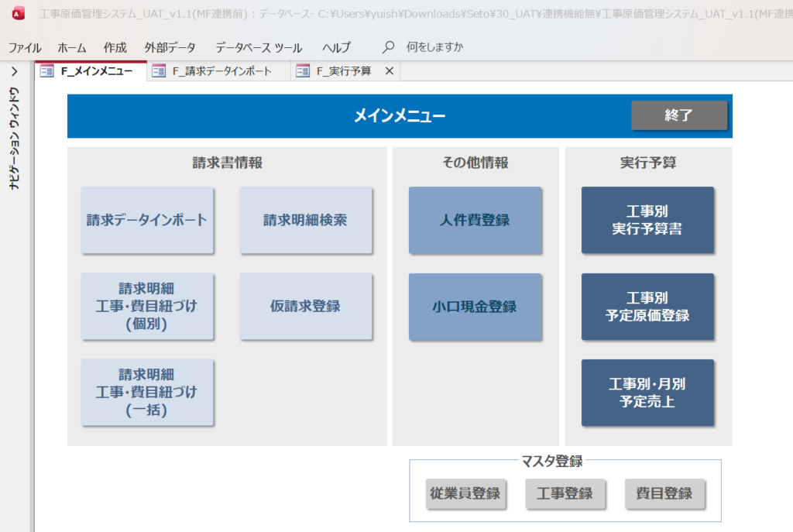The height and width of the screenshot is (532, 793).
Task: Click the 人件費登録 button
Action: tap(475, 220)
